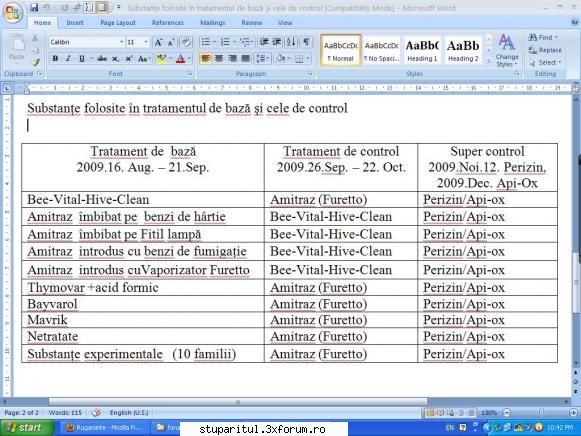Click the Multilevel List icon
This screenshot has width=581, height=436.
tap(245, 42)
